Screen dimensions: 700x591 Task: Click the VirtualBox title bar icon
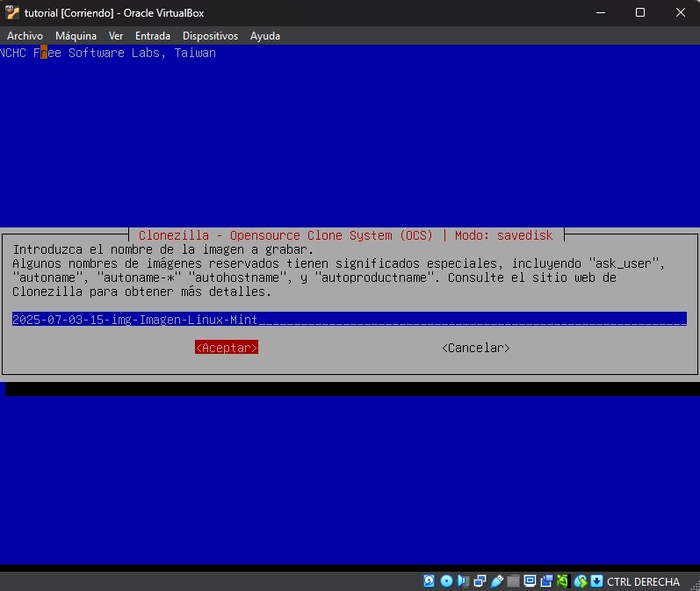[12, 12]
